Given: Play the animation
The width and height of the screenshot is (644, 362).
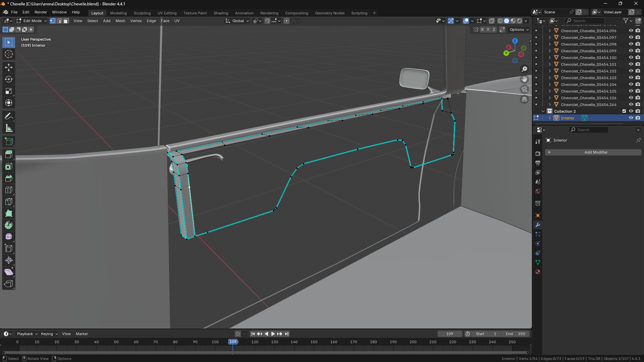Looking at the screenshot, I should tap(273, 334).
